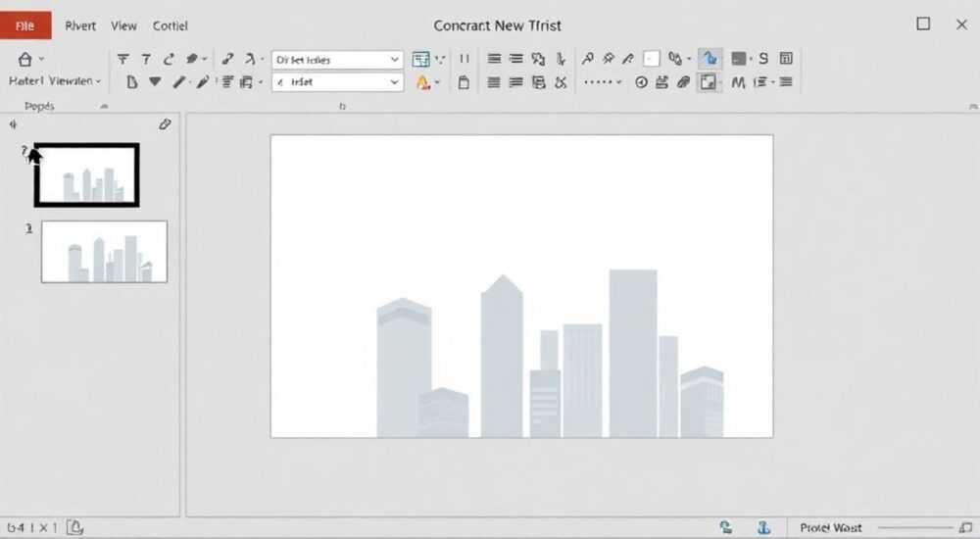Open the Rlvert tab
Viewport: 980px width, 539px height.
tap(80, 25)
